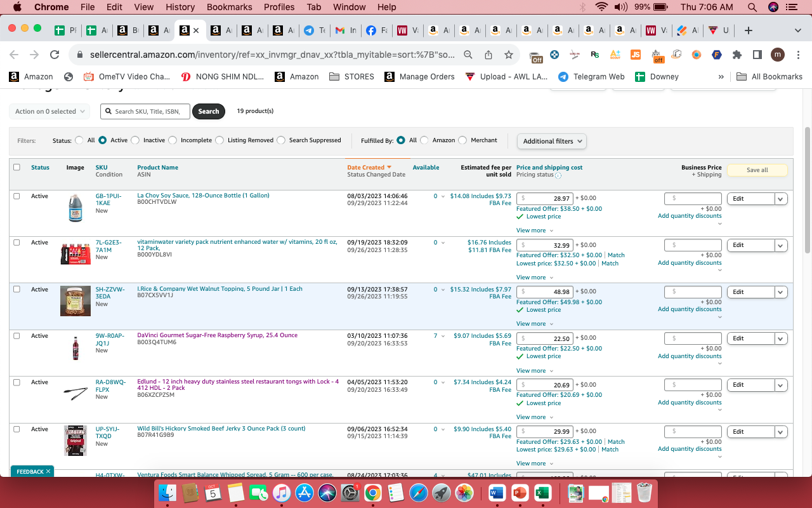
Task: Filter Fulfilled By Merchant
Action: coord(462,140)
